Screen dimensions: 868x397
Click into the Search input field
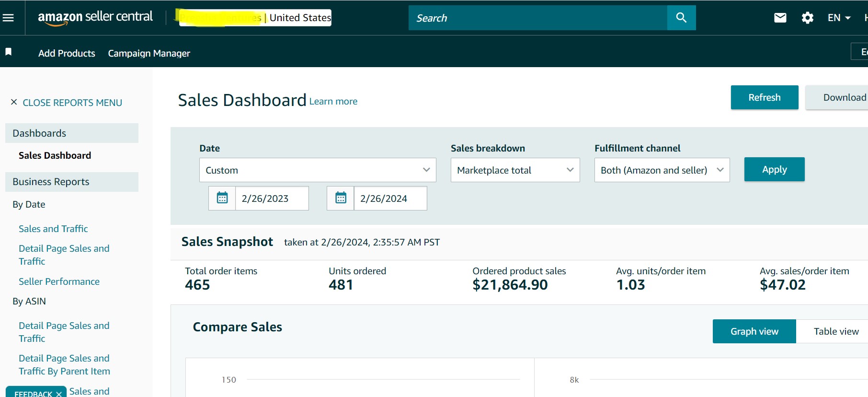(x=537, y=18)
